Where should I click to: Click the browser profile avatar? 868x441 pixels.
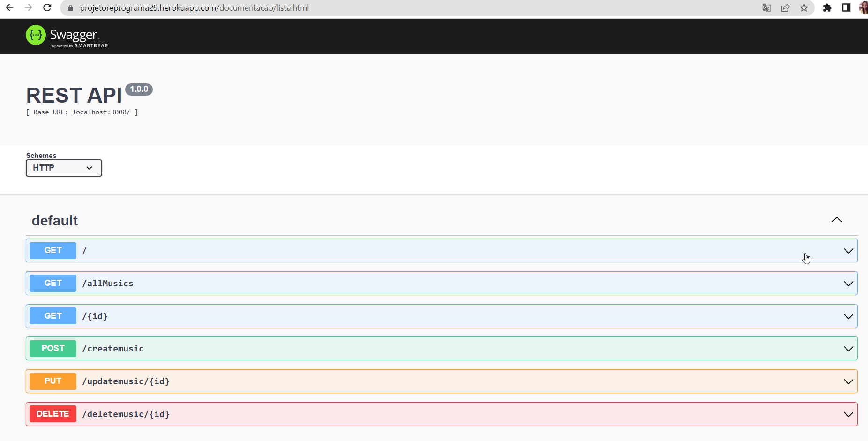pos(863,8)
